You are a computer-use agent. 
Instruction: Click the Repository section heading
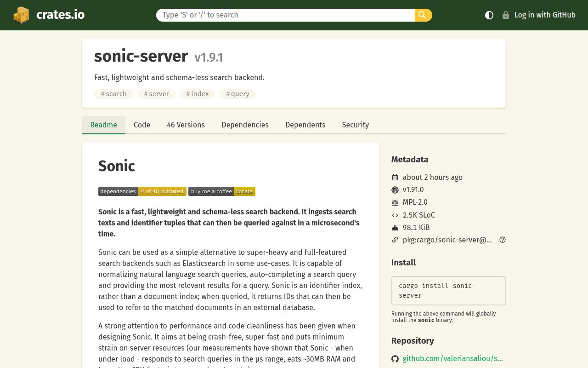pos(413,341)
